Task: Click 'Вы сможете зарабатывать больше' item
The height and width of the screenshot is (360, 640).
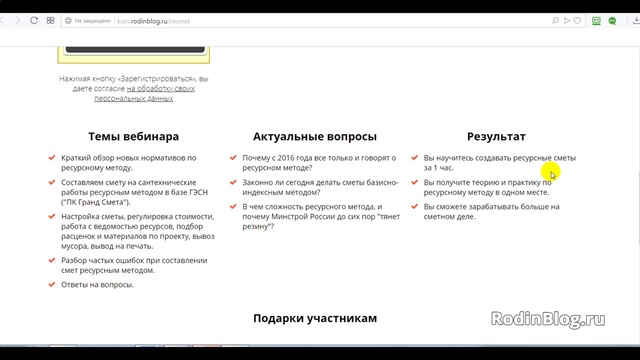Action: pos(491,211)
